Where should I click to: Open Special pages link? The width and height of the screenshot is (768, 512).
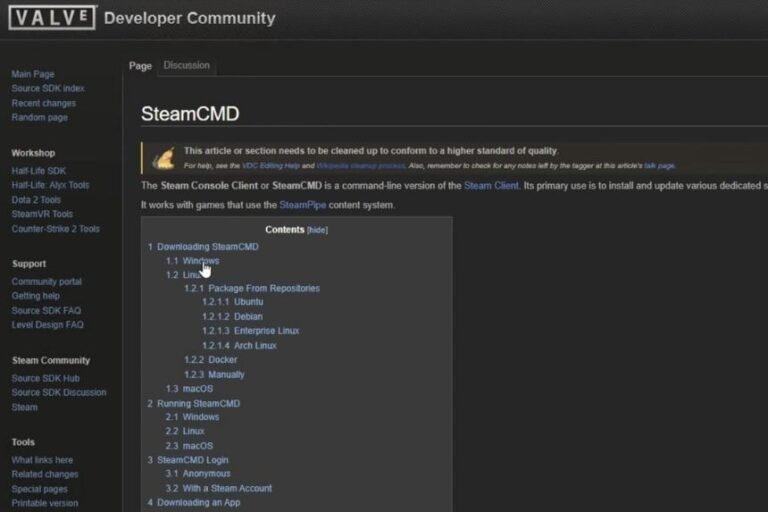point(39,488)
